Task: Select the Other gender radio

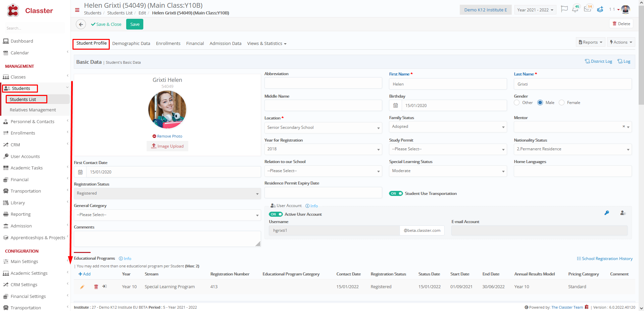Action: [517, 103]
